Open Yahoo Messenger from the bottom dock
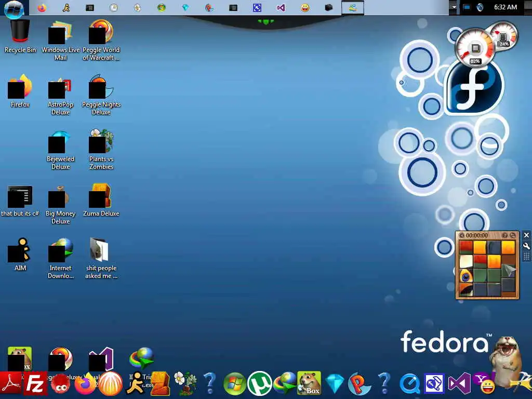532x399 pixels. pyautogui.click(x=485, y=383)
